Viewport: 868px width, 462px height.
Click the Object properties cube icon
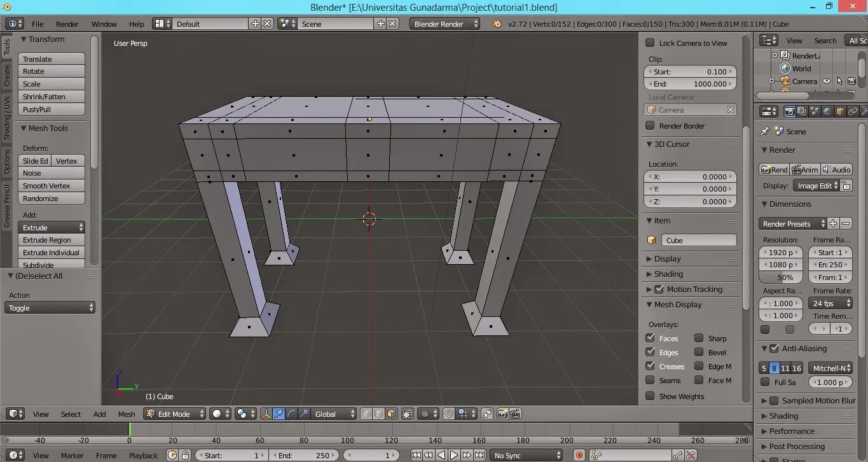point(840,111)
